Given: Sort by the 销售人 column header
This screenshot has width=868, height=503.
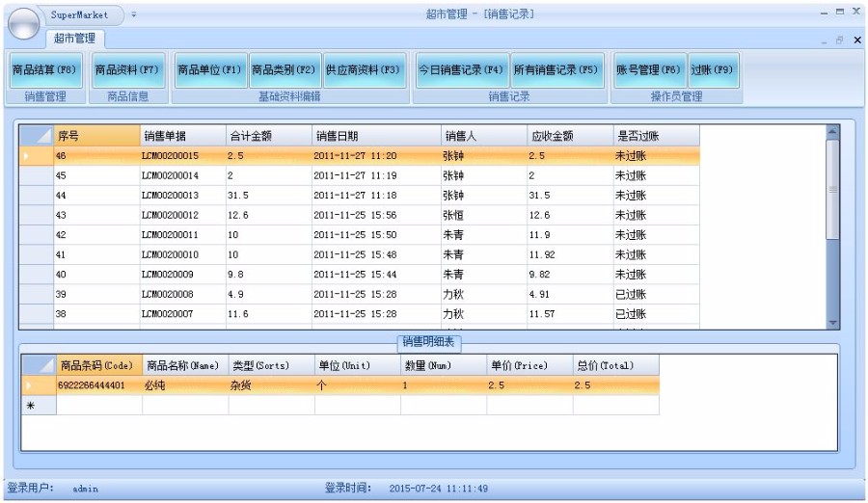Looking at the screenshot, I should click(484, 136).
